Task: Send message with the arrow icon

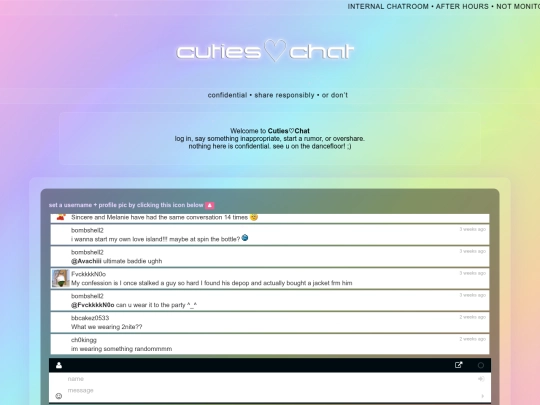Action: pyautogui.click(x=482, y=396)
